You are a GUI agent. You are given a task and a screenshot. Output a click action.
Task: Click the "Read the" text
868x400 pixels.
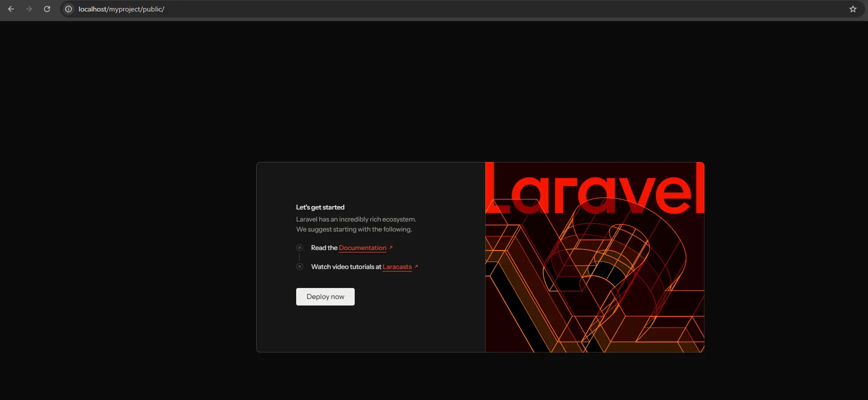(x=324, y=248)
